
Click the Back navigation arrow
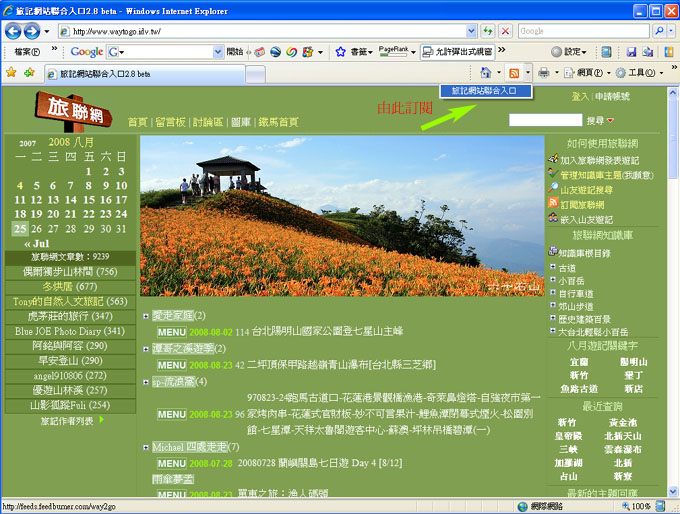tap(13, 32)
